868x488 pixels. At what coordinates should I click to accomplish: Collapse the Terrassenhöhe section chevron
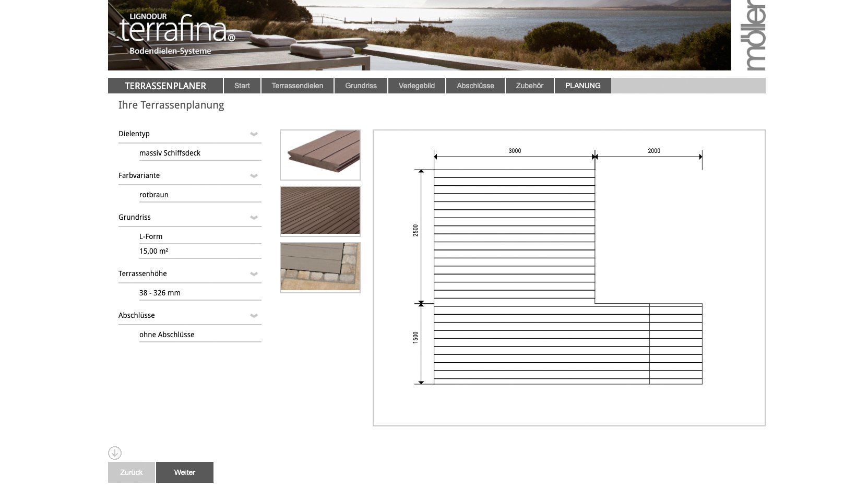[x=254, y=274]
